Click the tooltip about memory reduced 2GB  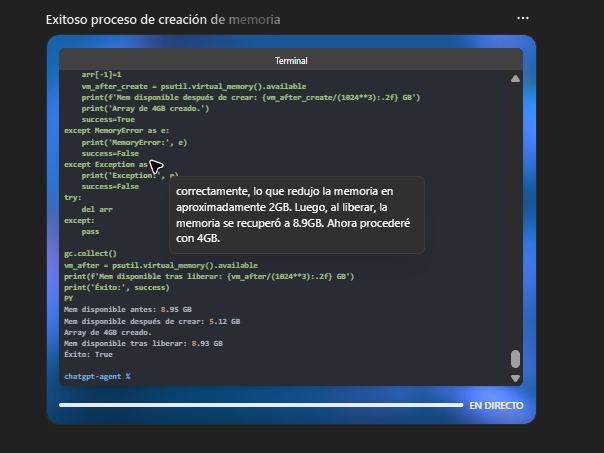point(297,215)
